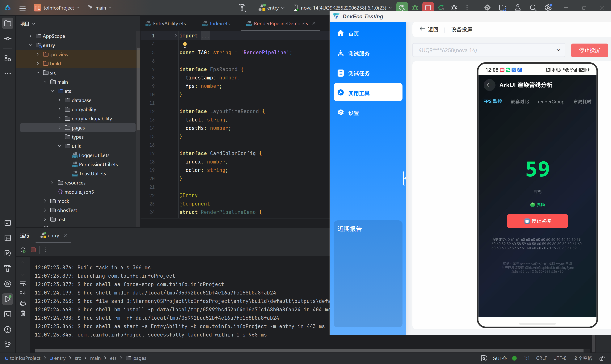Expand the AppScope folder
Viewport: 611px width, 364px height.
30,36
